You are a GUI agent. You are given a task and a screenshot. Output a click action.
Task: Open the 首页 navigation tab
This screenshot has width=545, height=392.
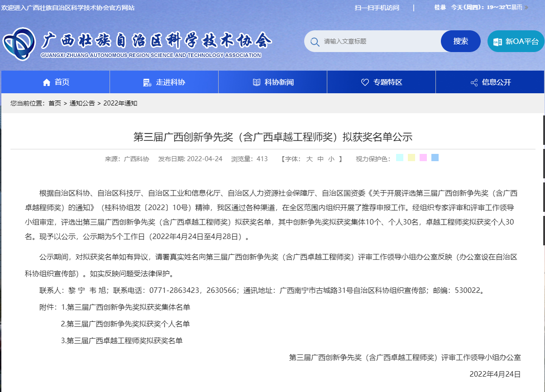click(x=56, y=82)
